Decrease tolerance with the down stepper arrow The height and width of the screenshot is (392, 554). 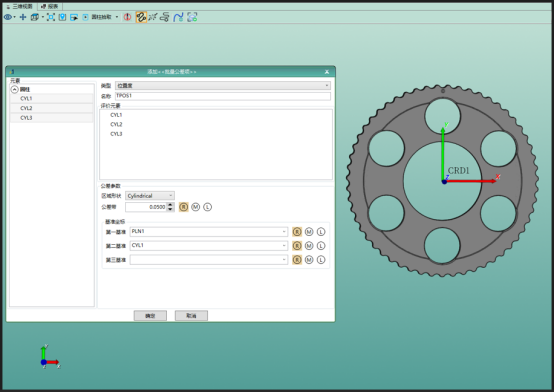(x=170, y=209)
